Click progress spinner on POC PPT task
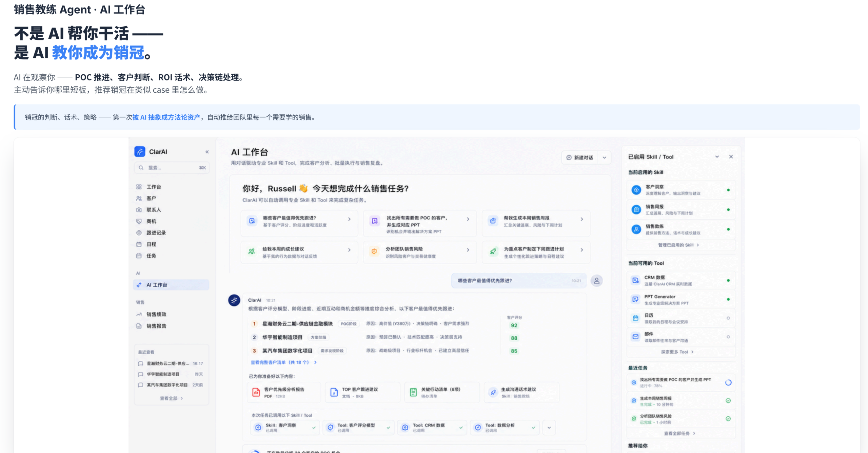868x453 pixels. point(728,382)
